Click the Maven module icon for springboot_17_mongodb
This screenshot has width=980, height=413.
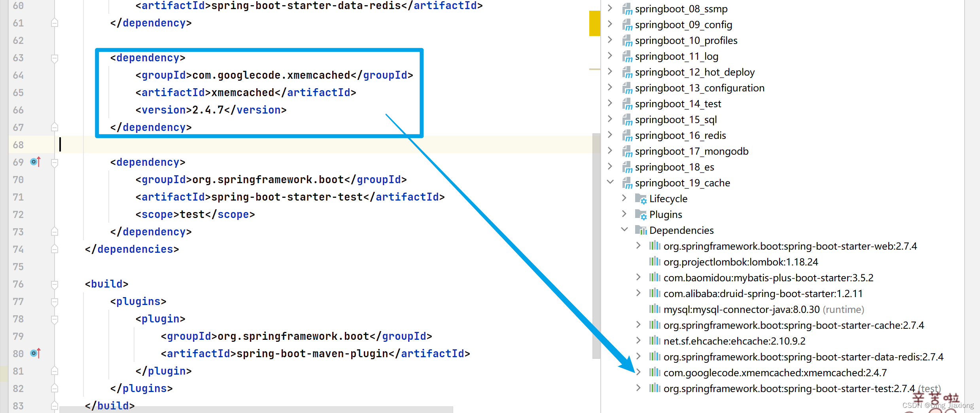[x=627, y=151]
